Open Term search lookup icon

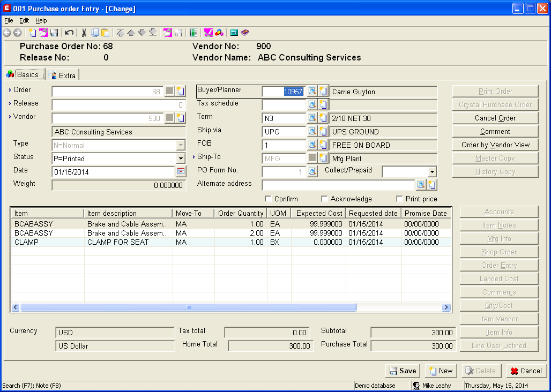[312, 118]
